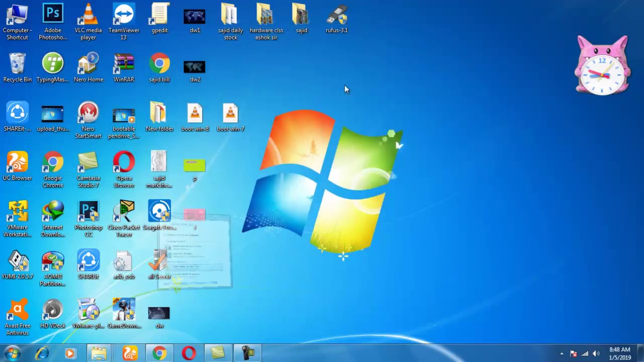
Task: Open the Google Chrome desktop shortcut
Action: pos(53,170)
